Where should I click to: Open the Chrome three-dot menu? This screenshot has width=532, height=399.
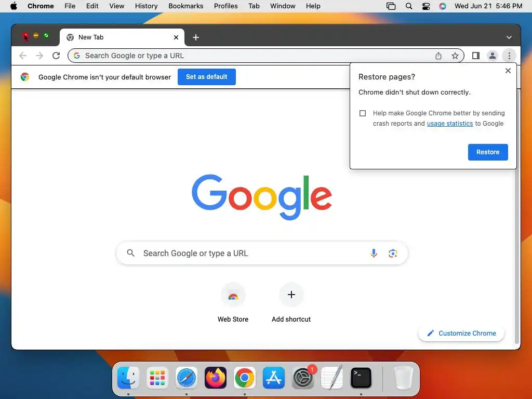[x=509, y=56]
